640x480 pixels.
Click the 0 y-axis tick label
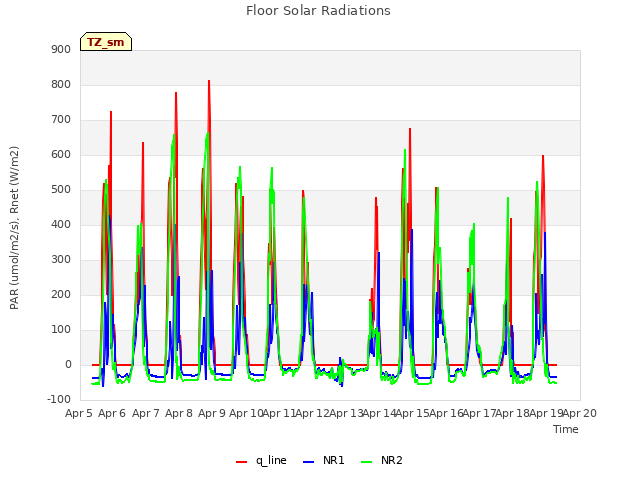[68, 365]
